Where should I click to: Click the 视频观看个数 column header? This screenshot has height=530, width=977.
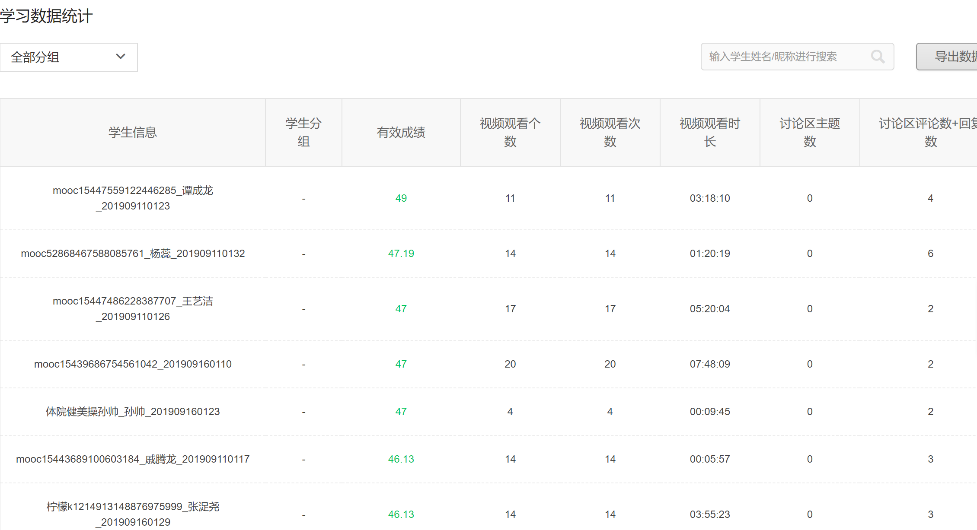[510, 132]
